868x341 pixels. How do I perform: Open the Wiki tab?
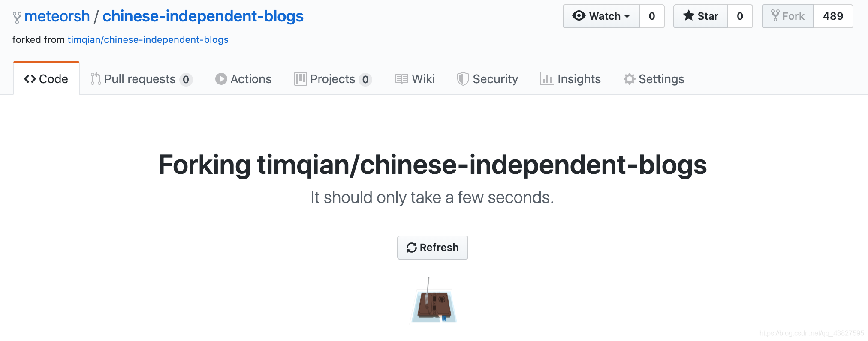[x=414, y=79]
